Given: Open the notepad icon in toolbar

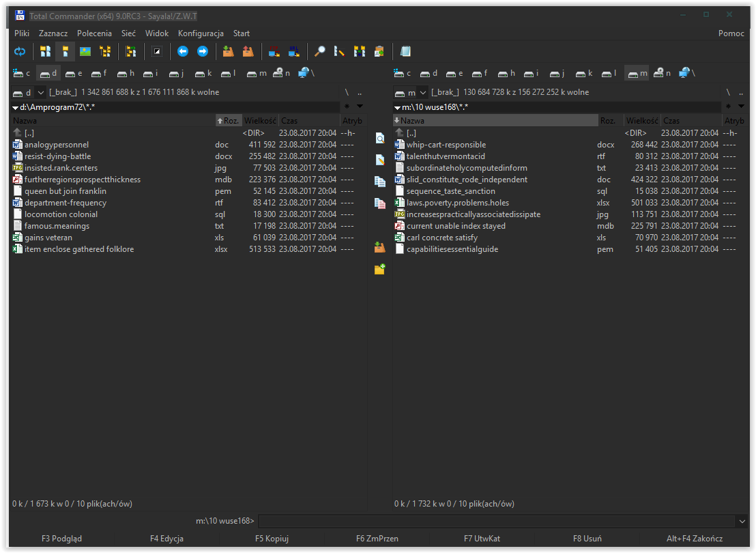Looking at the screenshot, I should tap(405, 51).
